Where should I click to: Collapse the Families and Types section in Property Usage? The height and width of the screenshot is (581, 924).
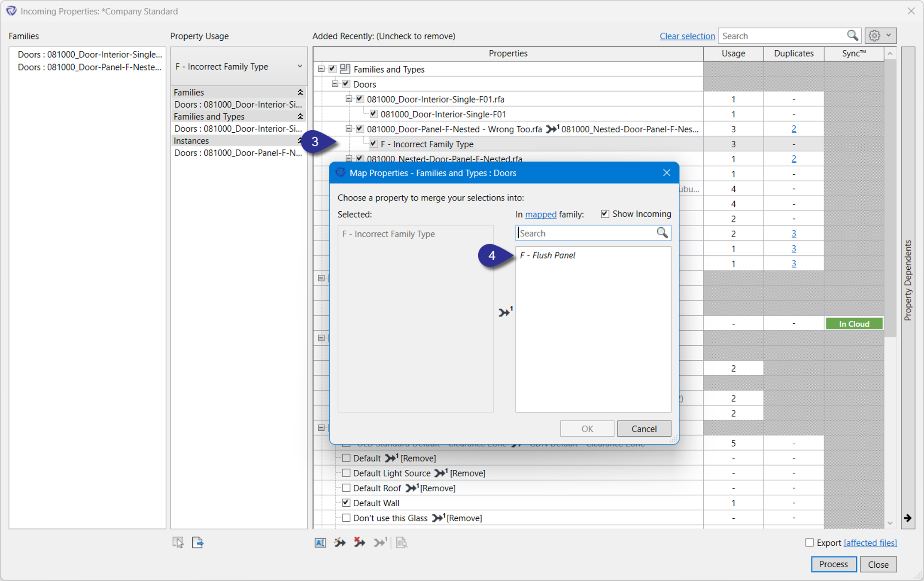click(300, 116)
